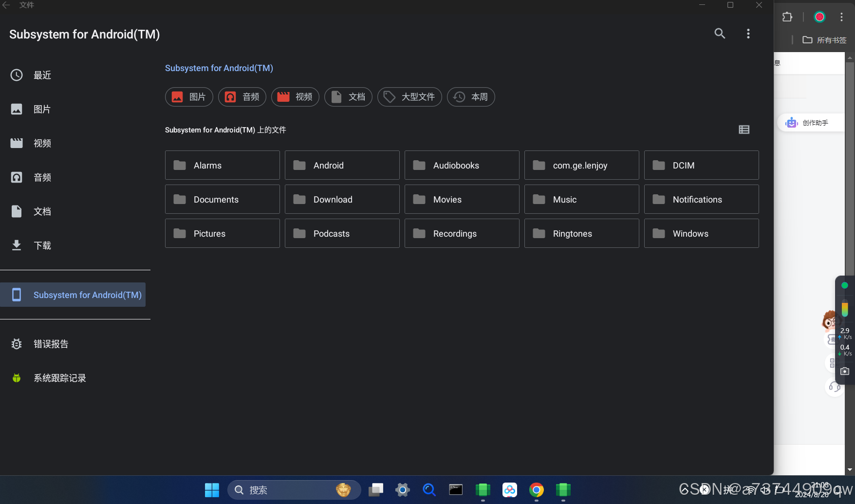Open the Movies folder

point(462,199)
